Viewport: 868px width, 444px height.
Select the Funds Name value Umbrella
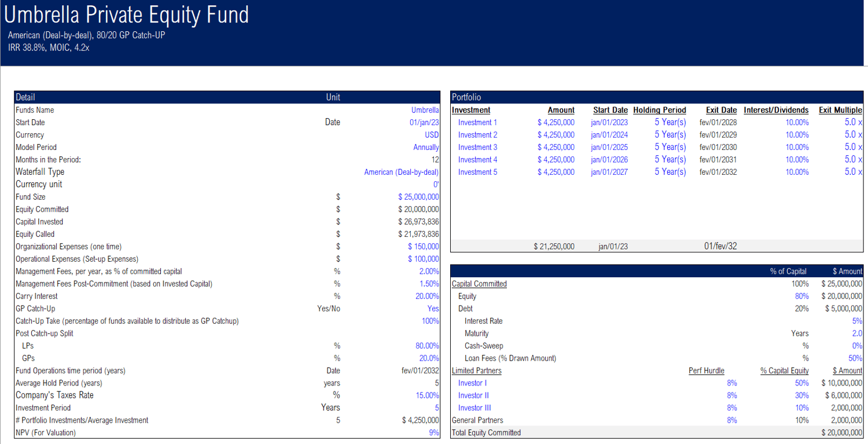(425, 110)
